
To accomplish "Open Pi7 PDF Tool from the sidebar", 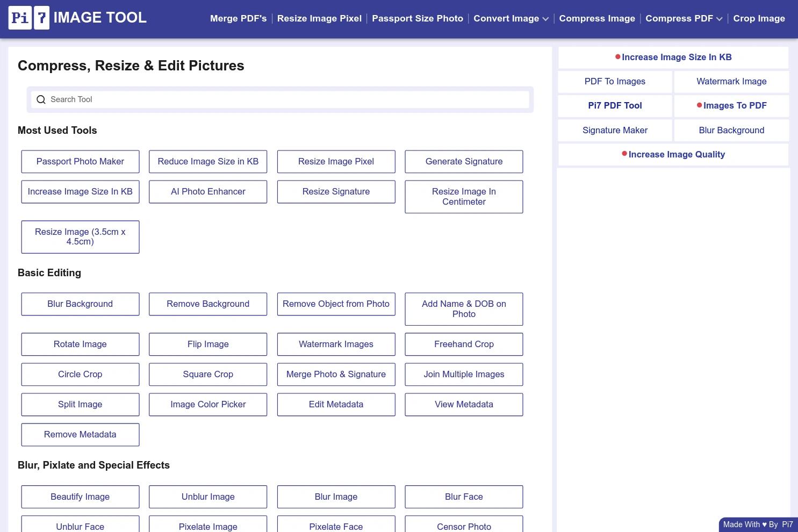I will 615,105.
